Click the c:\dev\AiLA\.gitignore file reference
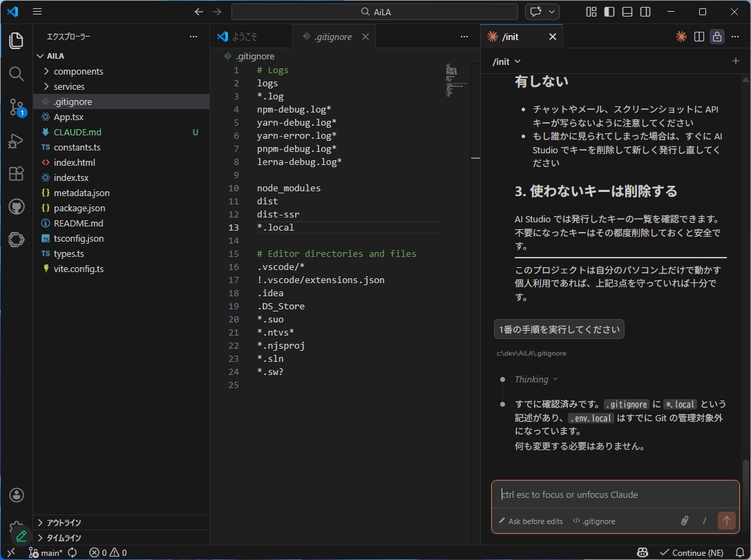Screen dimensions: 751x560 pyautogui.click(x=531, y=354)
